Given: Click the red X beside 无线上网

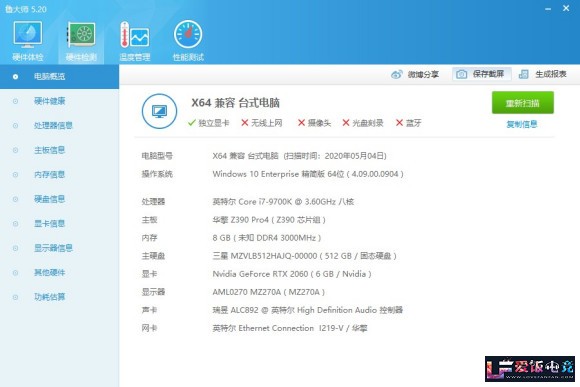Looking at the screenshot, I should click(245, 122).
